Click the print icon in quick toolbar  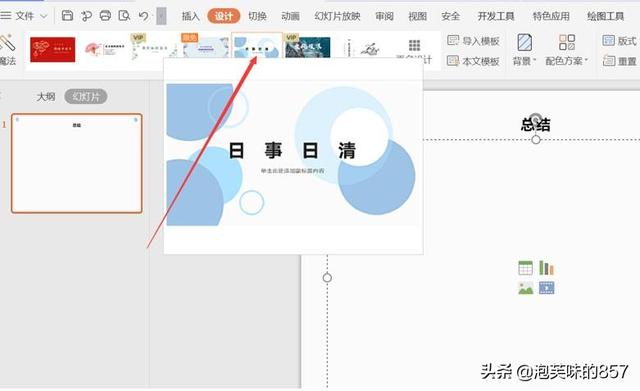pos(105,16)
